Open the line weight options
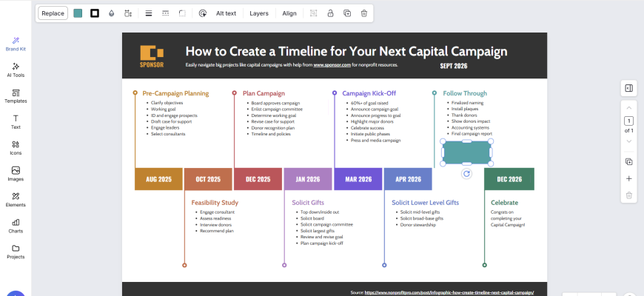644x296 pixels. click(x=148, y=13)
